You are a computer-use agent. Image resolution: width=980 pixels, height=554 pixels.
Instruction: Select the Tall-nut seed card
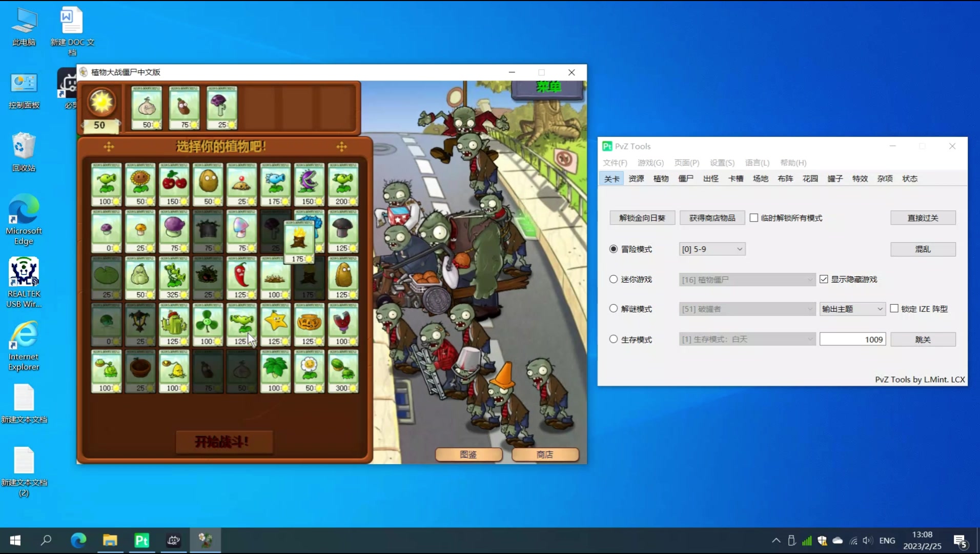tap(343, 278)
